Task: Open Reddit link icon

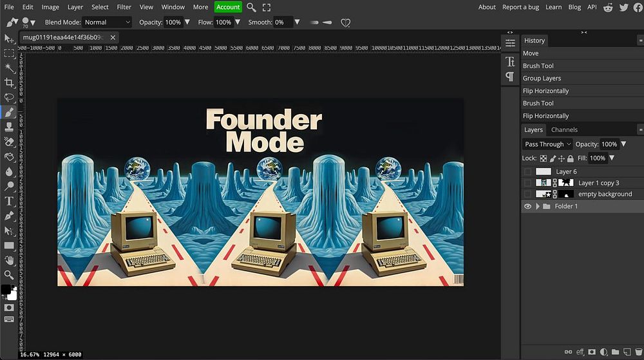Action: tap(609, 7)
